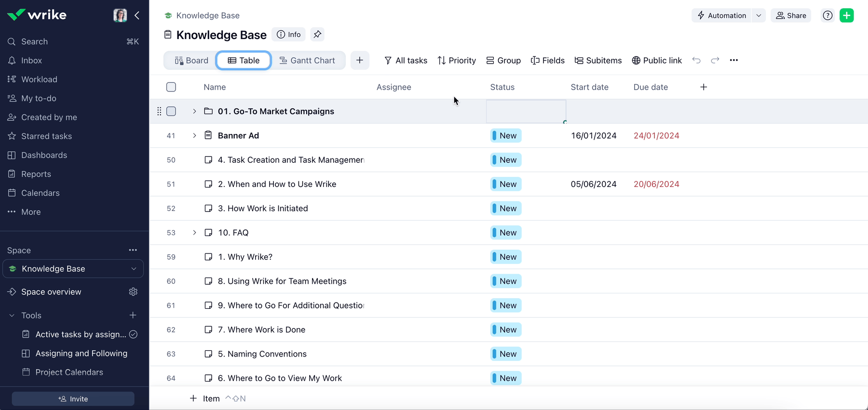Toggle the select all rows checkbox

click(171, 87)
